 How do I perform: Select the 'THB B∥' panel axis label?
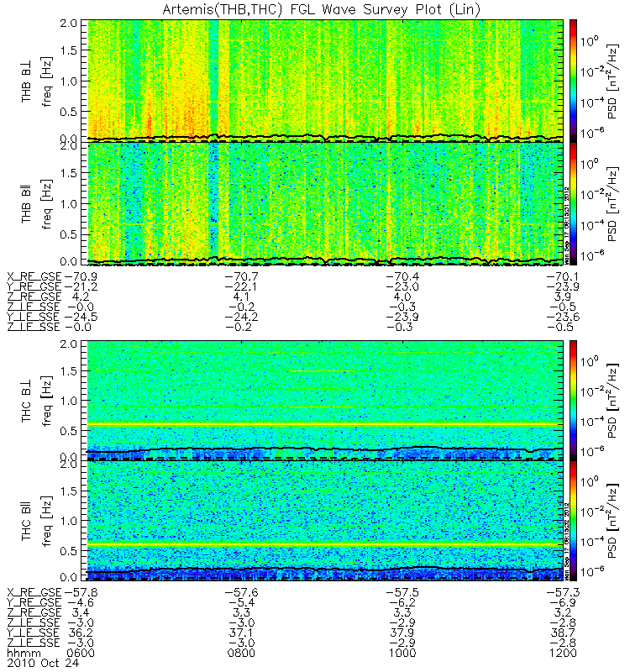tap(27, 205)
